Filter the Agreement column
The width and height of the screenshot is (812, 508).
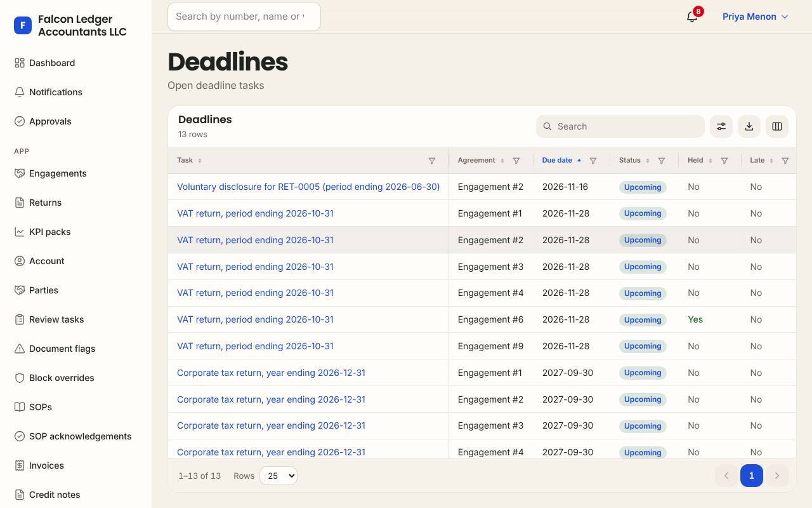516,161
